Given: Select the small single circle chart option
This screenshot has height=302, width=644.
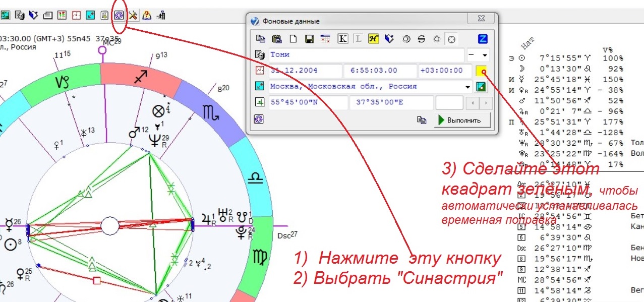Looking at the screenshot, I should (437, 38).
